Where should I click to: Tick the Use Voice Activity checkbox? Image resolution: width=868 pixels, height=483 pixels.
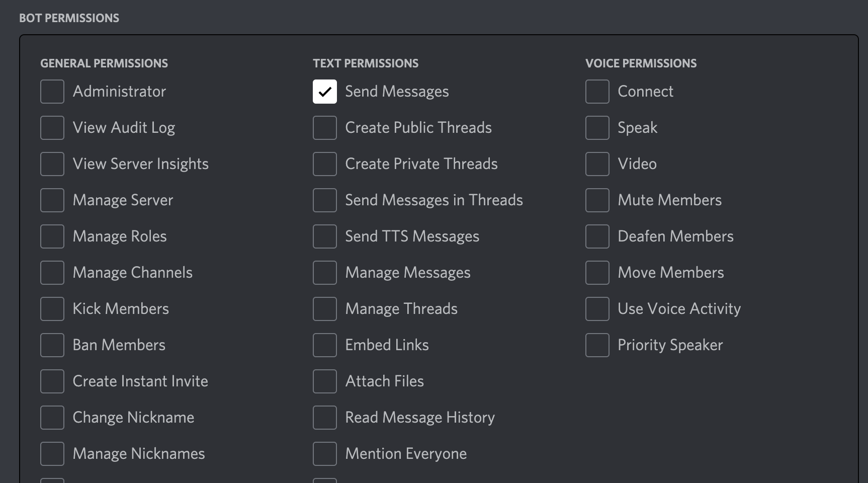coord(597,309)
